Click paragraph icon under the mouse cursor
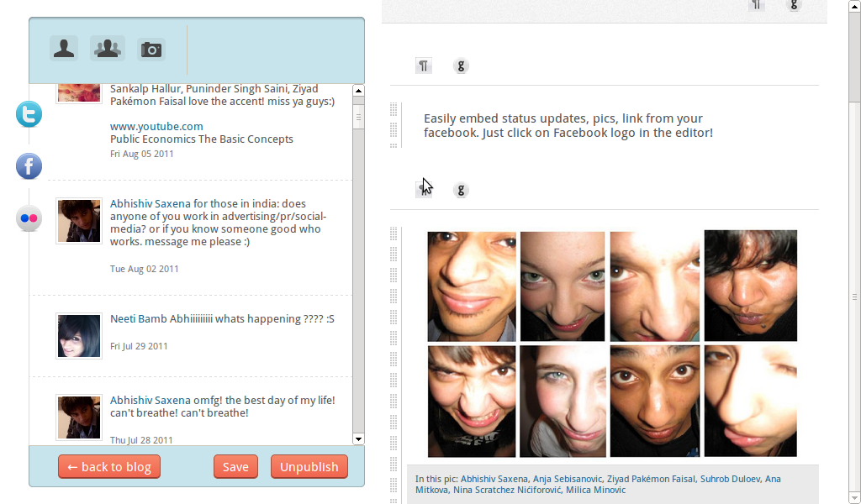This screenshot has height=504, width=861. (424, 190)
